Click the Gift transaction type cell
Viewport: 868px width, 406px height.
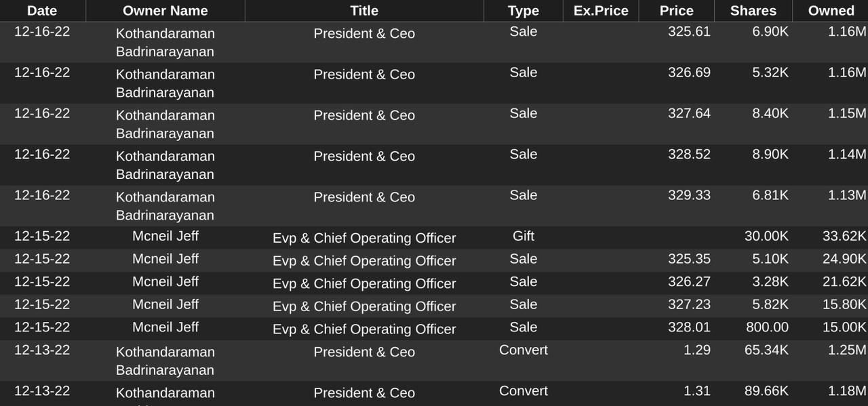523,236
